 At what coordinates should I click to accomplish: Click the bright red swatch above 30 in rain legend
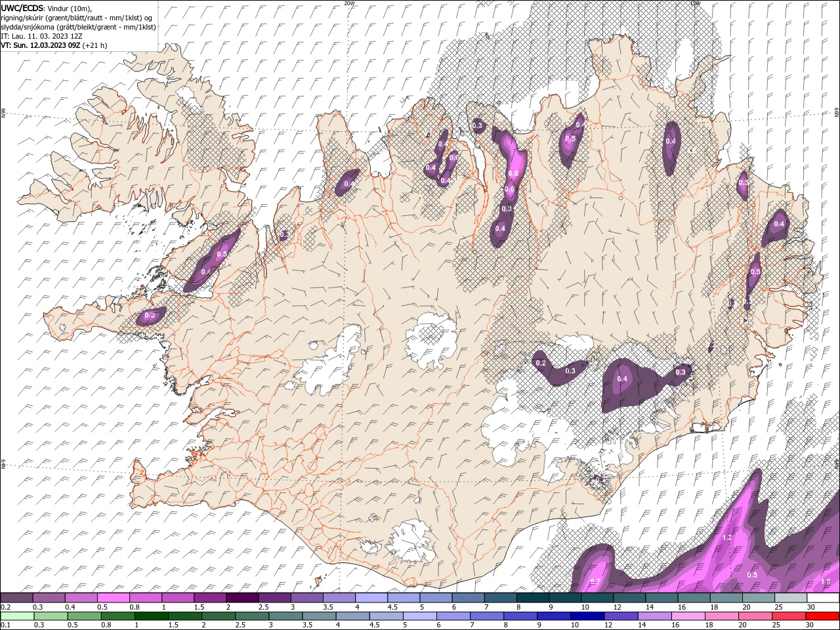[x=822, y=616]
